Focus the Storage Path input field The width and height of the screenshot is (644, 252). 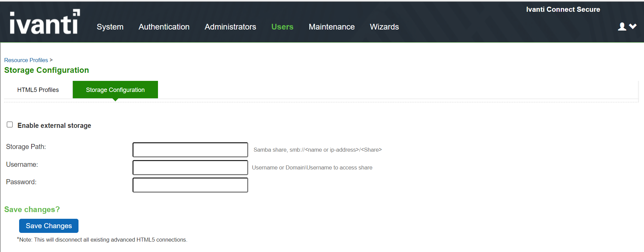(190, 150)
